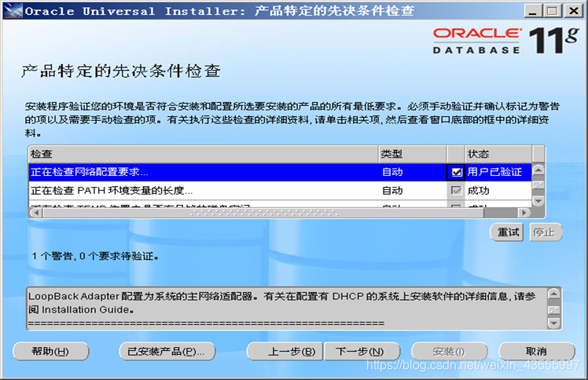The height and width of the screenshot is (380, 588).
Task: Click the 检查 column header
Action: [x=204, y=154]
